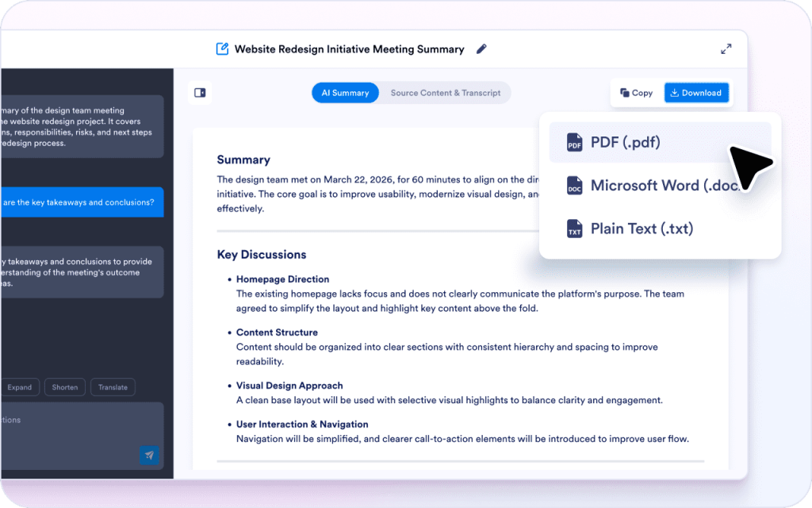Click the Shorten button
The image size is (812, 508).
click(x=64, y=387)
